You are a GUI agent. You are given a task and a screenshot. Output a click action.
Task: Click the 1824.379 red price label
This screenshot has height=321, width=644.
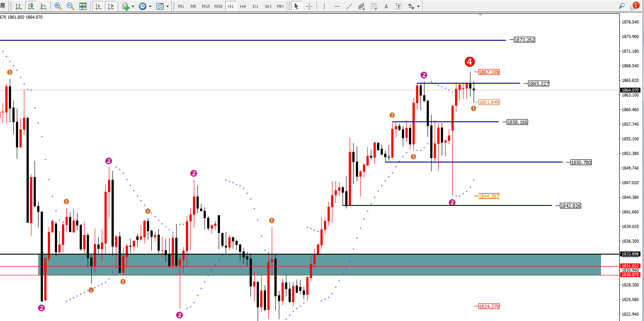pyautogui.click(x=489, y=306)
